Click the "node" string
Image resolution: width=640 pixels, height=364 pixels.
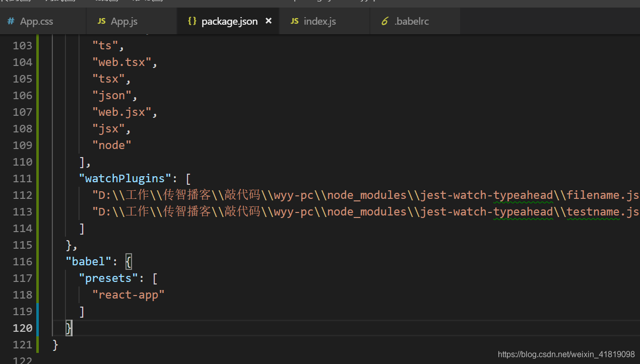click(112, 145)
